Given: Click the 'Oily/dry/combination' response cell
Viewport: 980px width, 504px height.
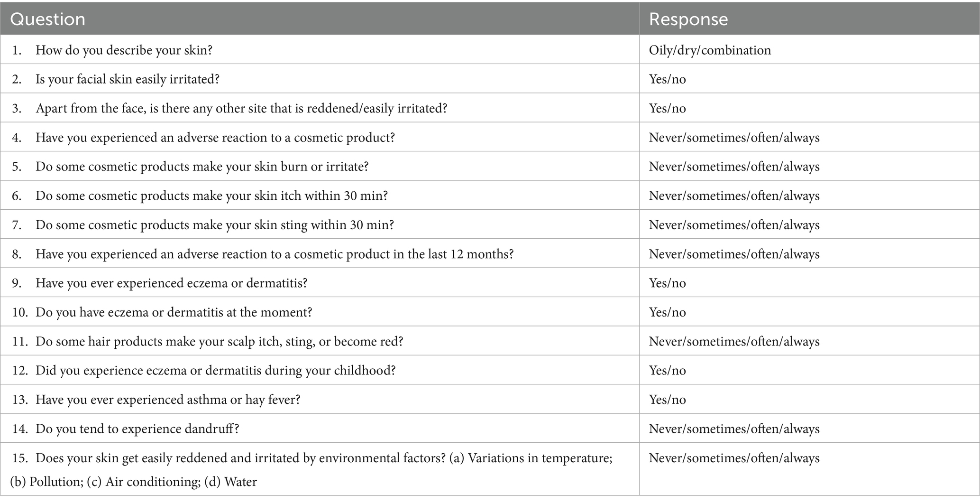Looking at the screenshot, I should [710, 50].
